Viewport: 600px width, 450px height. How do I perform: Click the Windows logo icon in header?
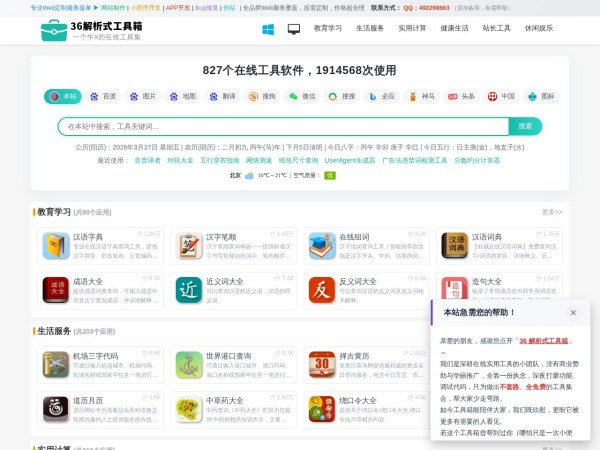click(268, 29)
